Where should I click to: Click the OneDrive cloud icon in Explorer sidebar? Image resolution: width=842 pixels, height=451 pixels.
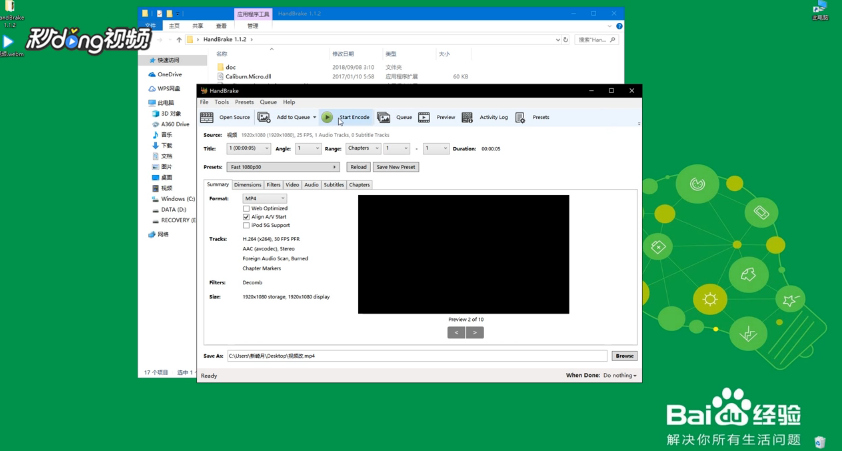tap(152, 75)
